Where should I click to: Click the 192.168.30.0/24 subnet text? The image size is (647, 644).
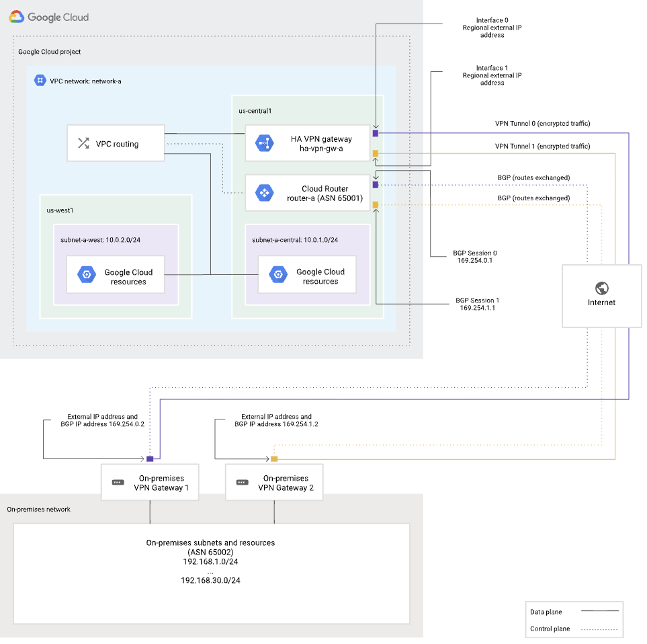(x=210, y=580)
